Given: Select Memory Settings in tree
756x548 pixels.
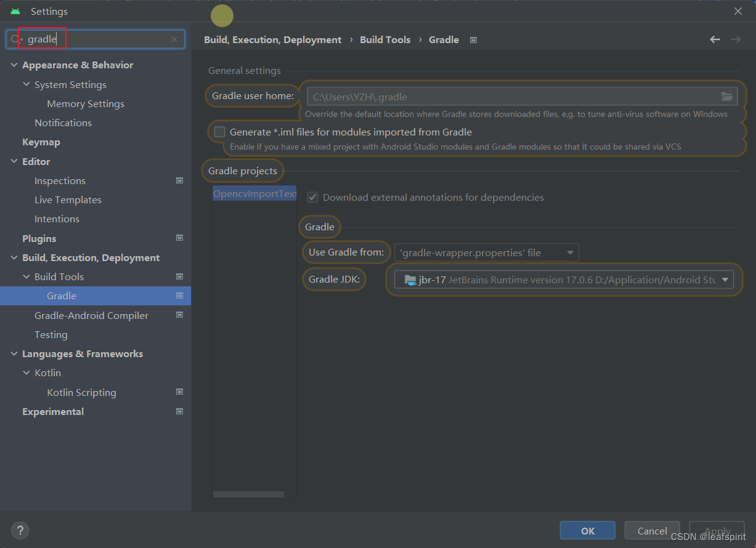Looking at the screenshot, I should (86, 103).
